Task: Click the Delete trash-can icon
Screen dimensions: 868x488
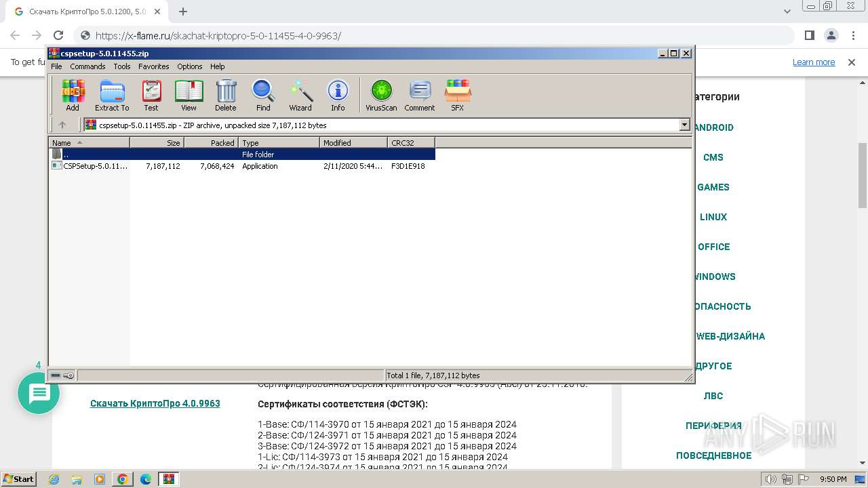Action: click(x=226, y=95)
